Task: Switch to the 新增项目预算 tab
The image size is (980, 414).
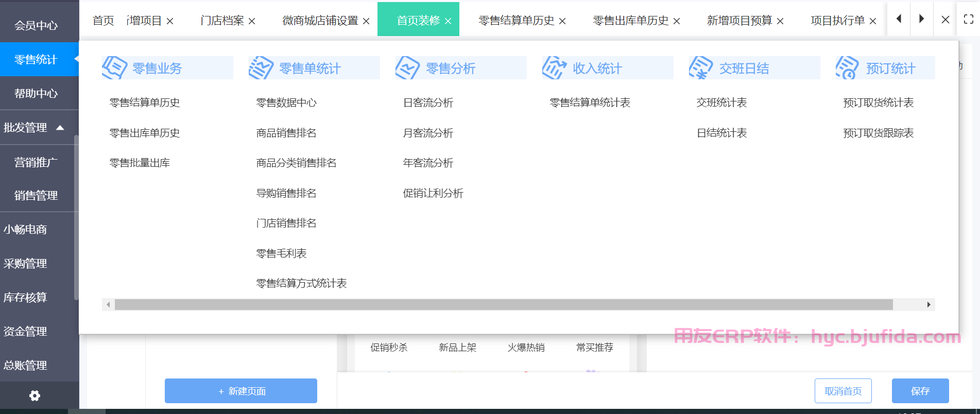Action: click(x=740, y=21)
